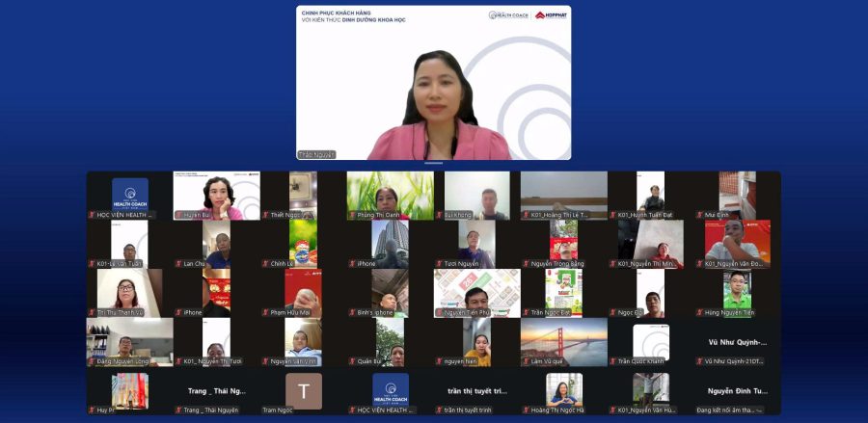This screenshot has width=868, height=423.
Task: Select the main speaker video of Thảo Nguyễn
Action: [433, 87]
